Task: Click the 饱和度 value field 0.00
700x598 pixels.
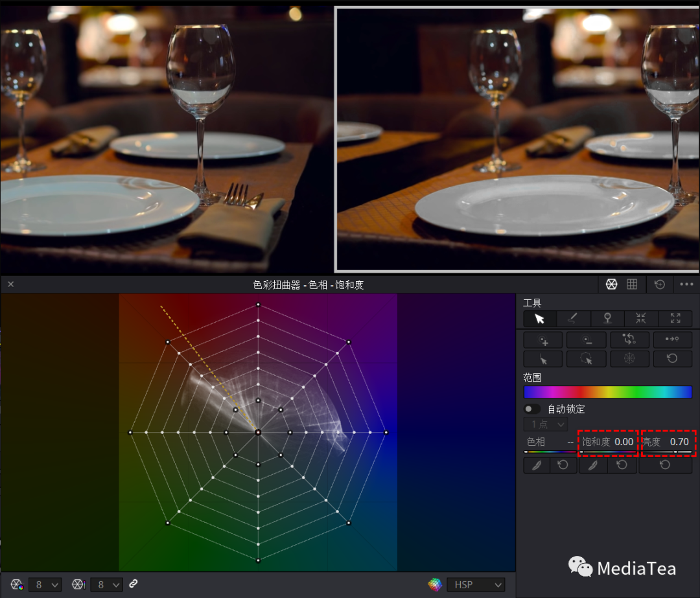Action: coord(624,442)
